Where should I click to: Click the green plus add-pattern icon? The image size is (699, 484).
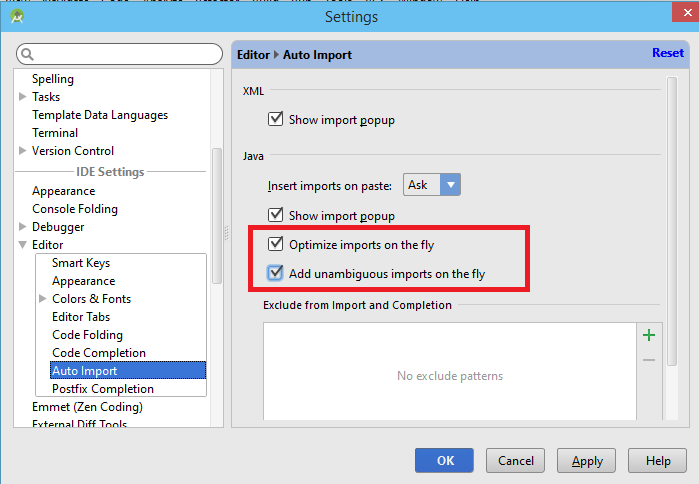pos(648,336)
